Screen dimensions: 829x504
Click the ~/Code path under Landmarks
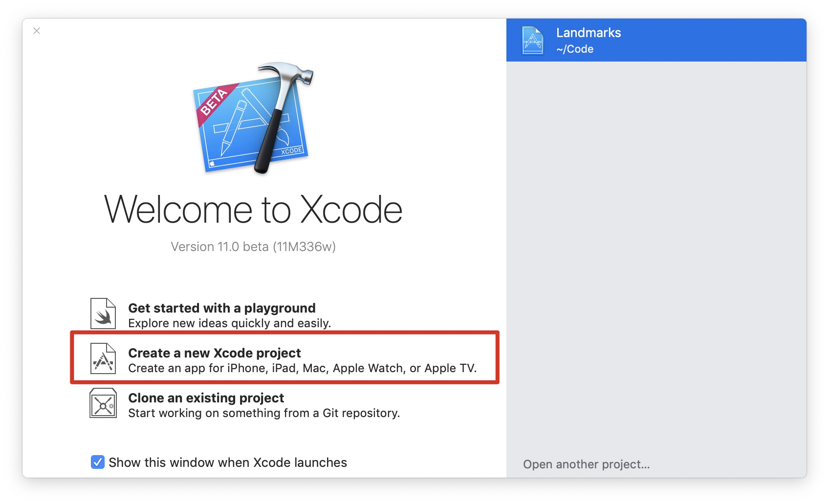click(575, 49)
